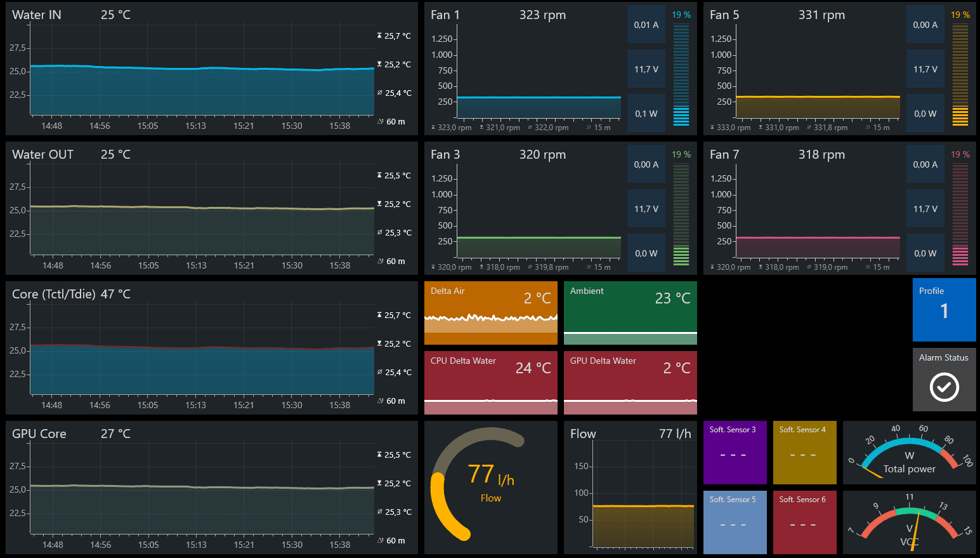Click the 60 m span in GPU Core
The image size is (980, 558).
pyautogui.click(x=391, y=541)
